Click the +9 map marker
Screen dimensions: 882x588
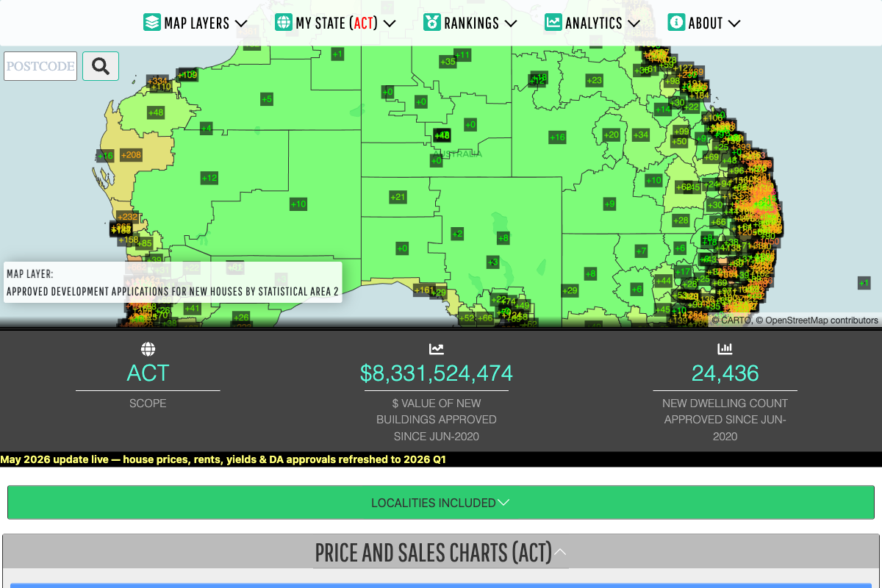point(609,204)
